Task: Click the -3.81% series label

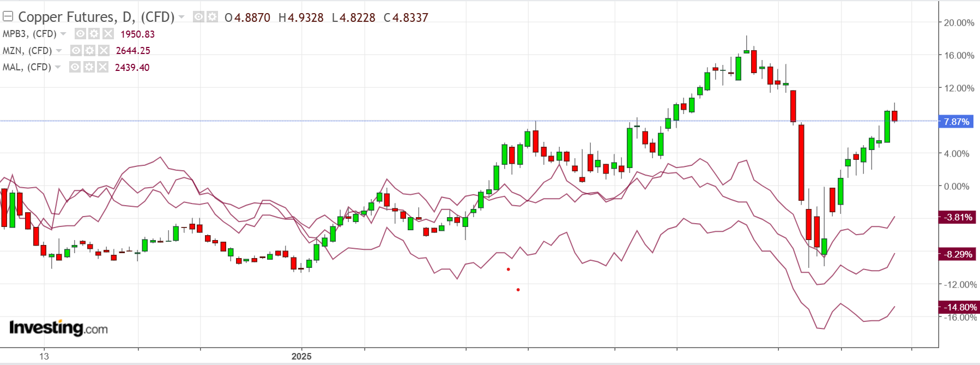Action: pyautogui.click(x=958, y=217)
